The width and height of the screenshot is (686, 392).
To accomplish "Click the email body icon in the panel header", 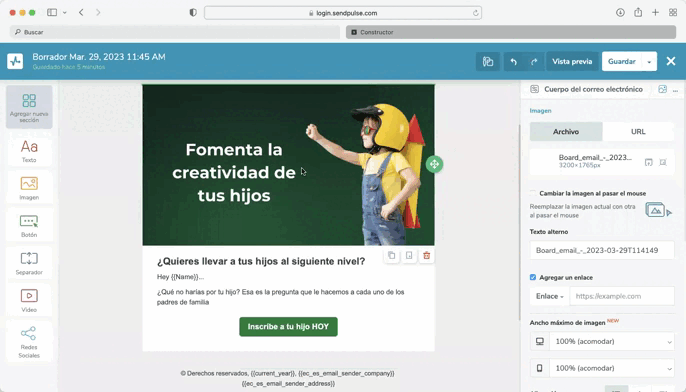I will point(534,89).
